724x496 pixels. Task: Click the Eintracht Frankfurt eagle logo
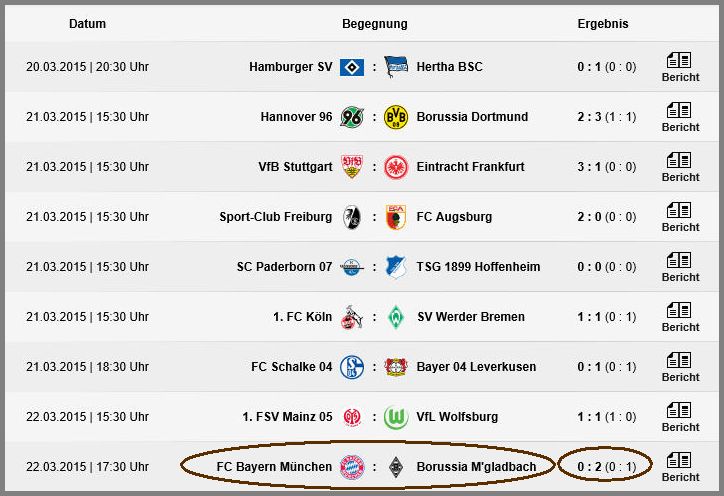point(396,167)
